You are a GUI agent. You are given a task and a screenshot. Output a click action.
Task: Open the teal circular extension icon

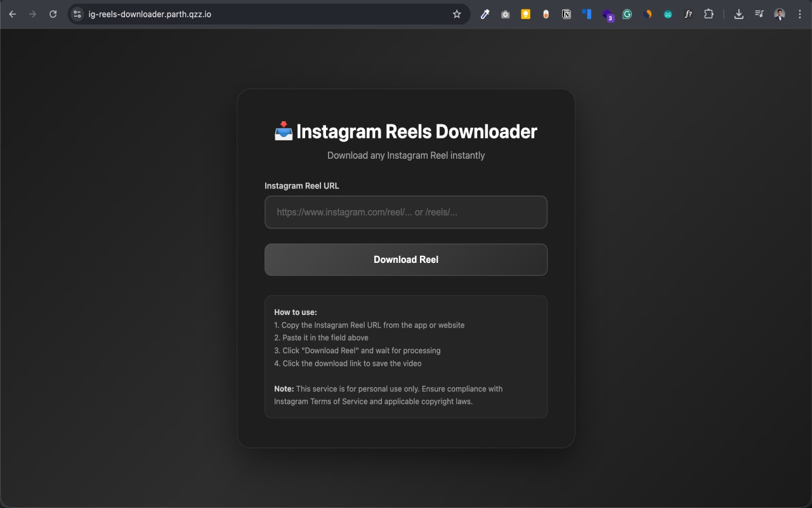point(668,14)
